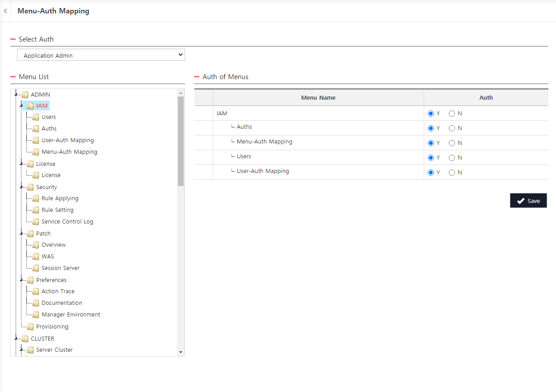Screen dimensions: 556x392
Task: Open the Select Auth dropdown
Action: pyautogui.click(x=101, y=55)
